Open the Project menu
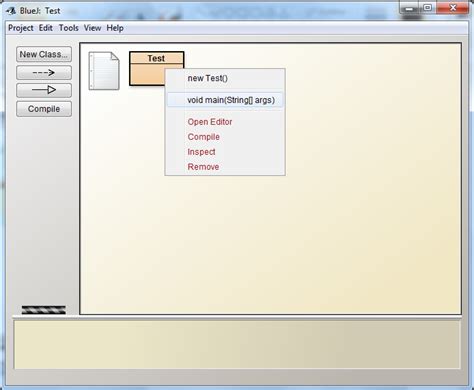474x390 pixels. click(21, 28)
